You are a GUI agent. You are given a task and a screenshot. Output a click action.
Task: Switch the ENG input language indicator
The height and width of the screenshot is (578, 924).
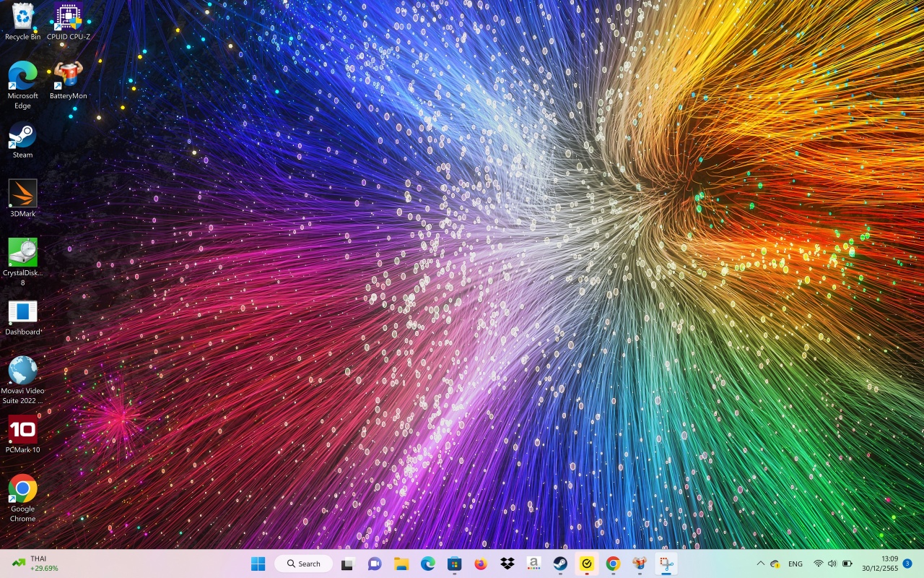[x=796, y=564]
